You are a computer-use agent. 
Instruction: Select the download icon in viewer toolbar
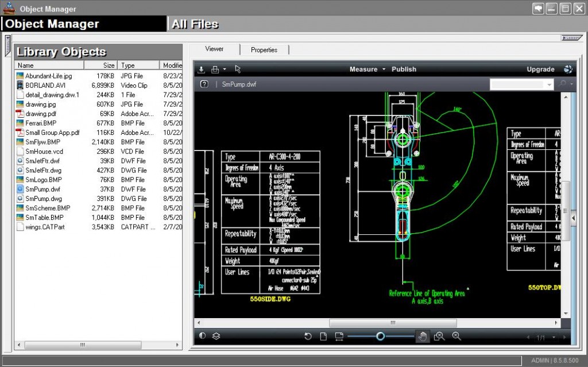click(x=201, y=69)
